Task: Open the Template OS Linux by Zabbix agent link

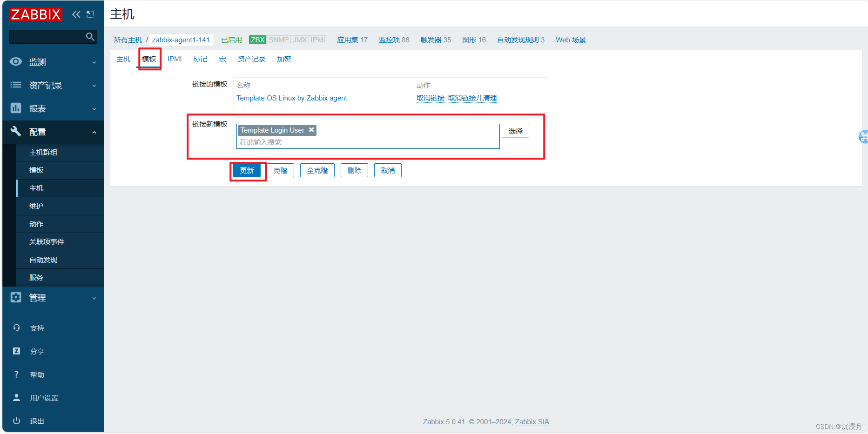Action: point(292,98)
